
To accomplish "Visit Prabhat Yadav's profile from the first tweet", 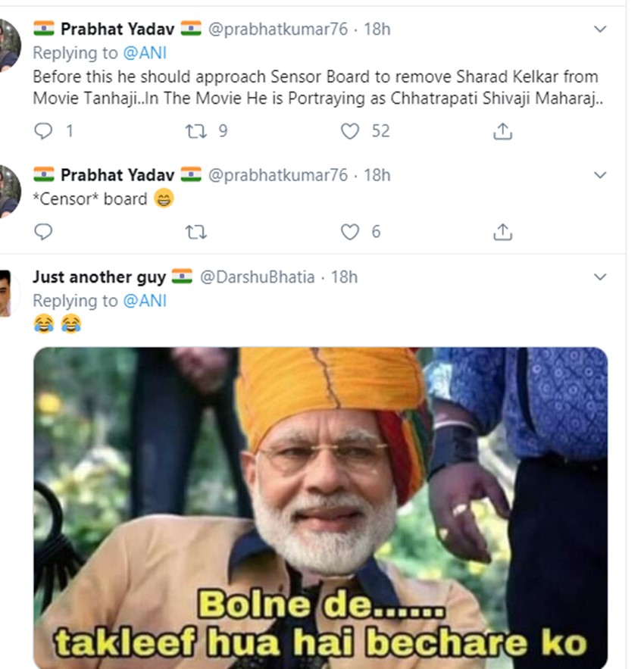I will coord(117,29).
